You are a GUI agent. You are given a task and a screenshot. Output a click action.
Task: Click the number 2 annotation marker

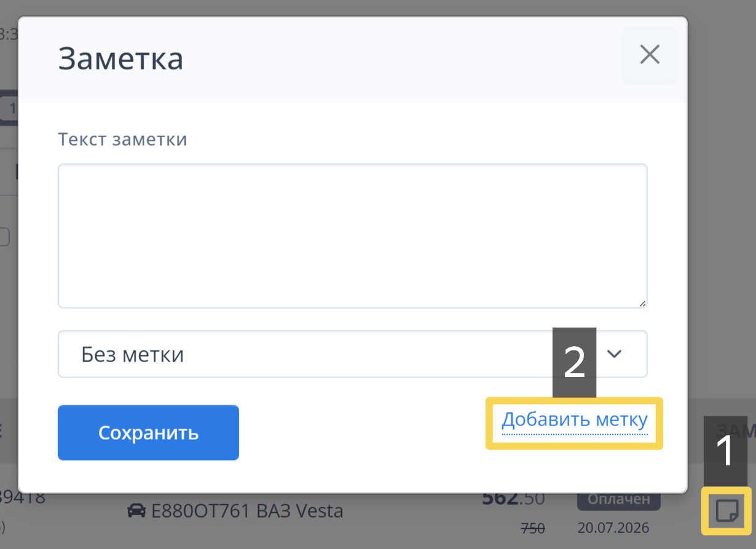tap(575, 362)
